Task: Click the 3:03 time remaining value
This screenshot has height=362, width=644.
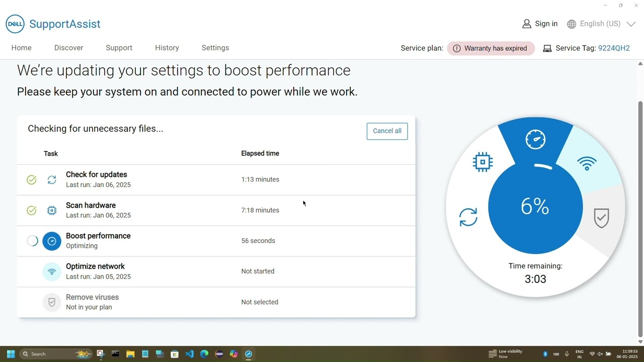Action: coord(535,279)
